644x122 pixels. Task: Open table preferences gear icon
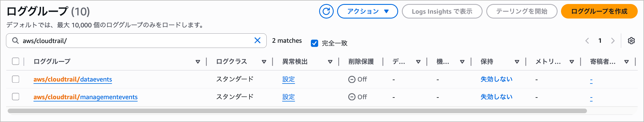(x=631, y=41)
